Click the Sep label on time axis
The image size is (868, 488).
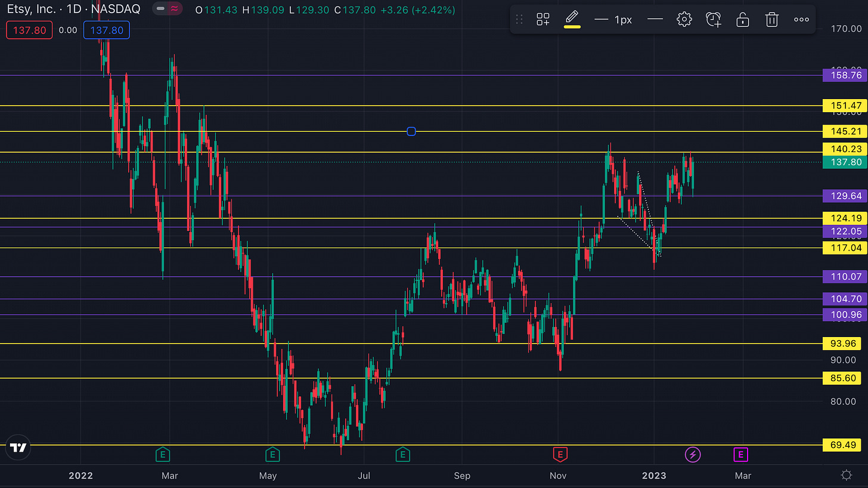461,475
